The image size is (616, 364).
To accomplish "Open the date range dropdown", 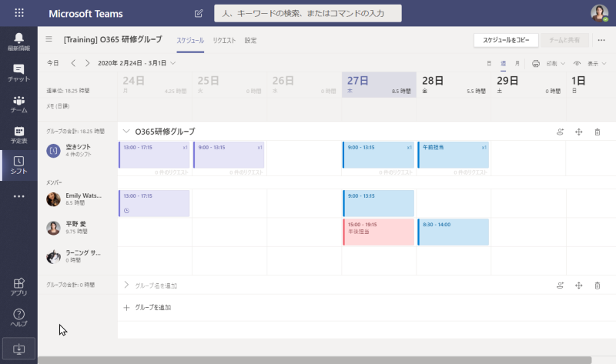I will [x=137, y=63].
